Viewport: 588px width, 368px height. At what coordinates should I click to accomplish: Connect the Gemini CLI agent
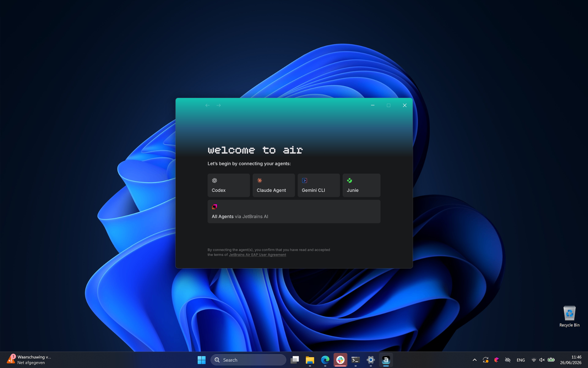coord(318,185)
